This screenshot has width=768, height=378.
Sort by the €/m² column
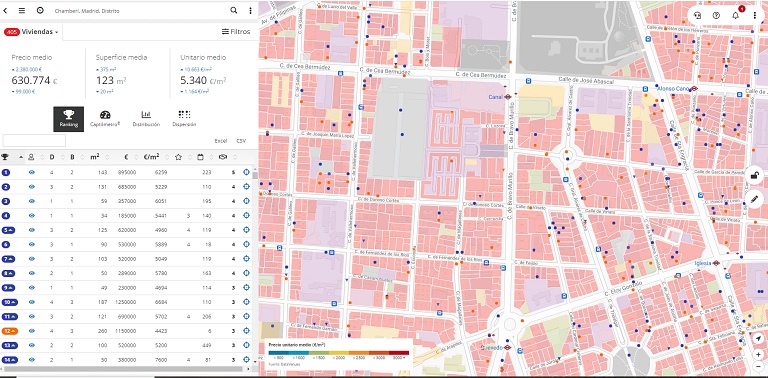click(151, 157)
